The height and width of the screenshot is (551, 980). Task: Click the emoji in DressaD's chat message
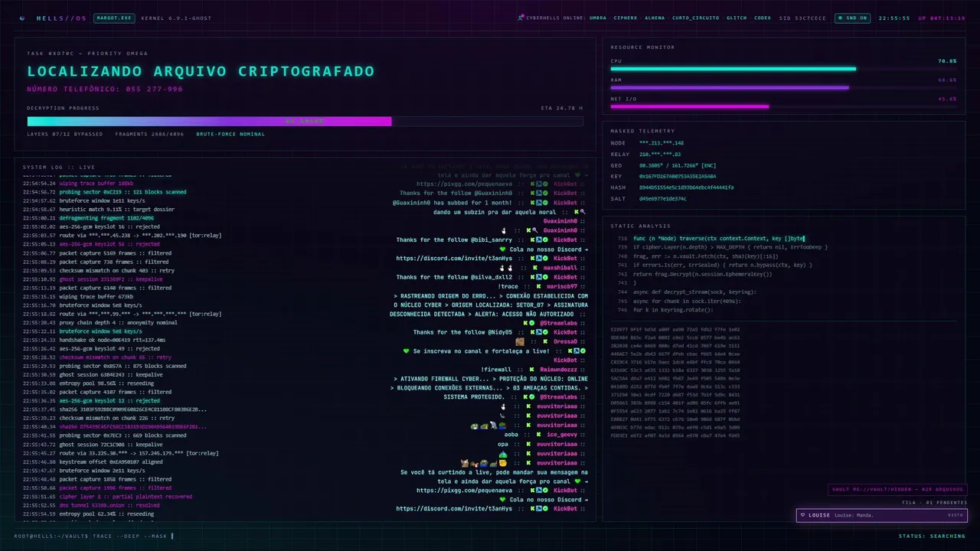click(x=520, y=342)
